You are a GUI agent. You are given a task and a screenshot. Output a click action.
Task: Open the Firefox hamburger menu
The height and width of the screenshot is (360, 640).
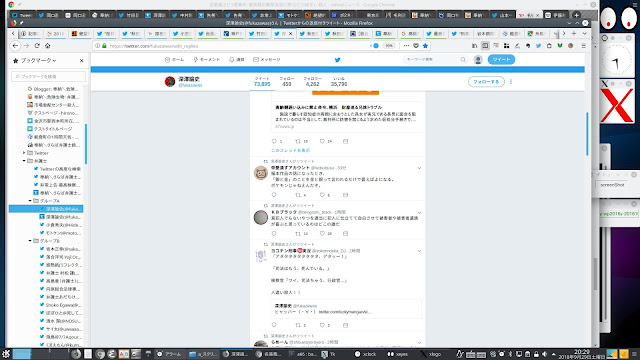coord(584,46)
